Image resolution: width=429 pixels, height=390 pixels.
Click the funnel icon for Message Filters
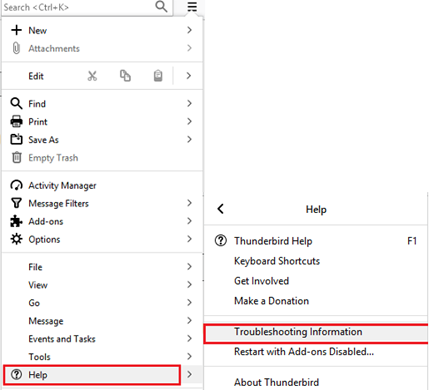[16, 203]
